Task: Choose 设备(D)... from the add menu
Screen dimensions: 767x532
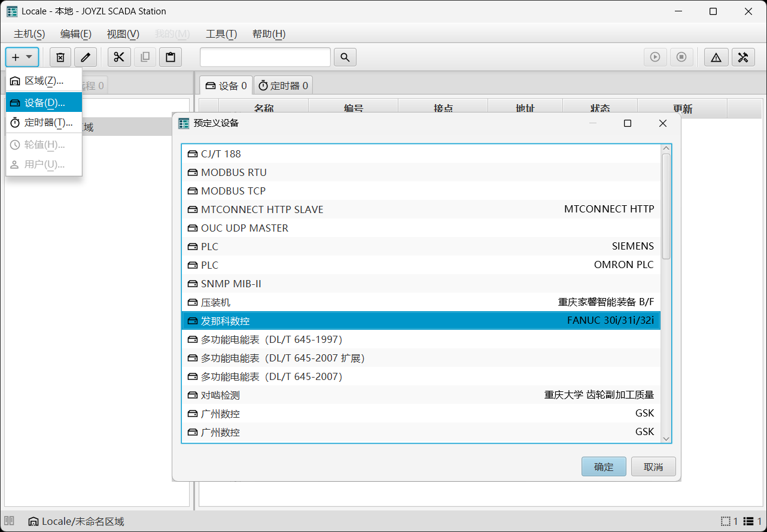Action: click(x=44, y=102)
